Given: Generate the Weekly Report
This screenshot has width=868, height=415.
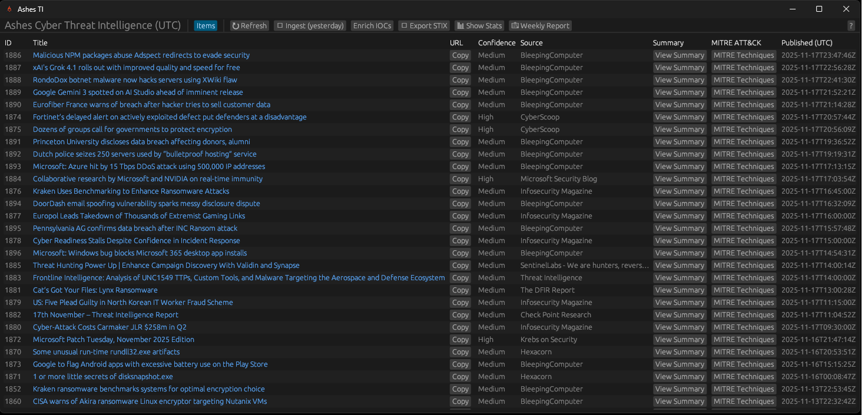Looking at the screenshot, I should point(540,26).
